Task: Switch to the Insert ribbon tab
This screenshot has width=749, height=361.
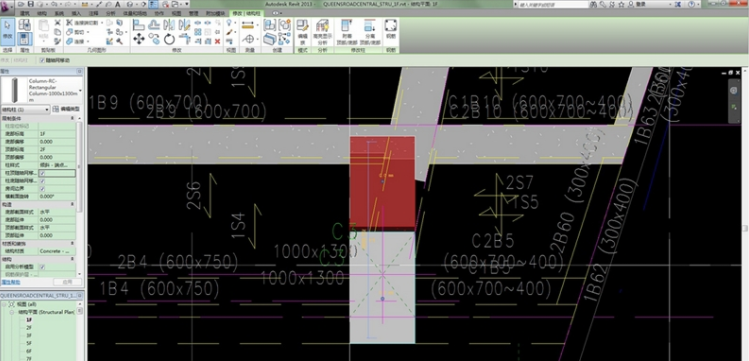Action: click(76, 13)
